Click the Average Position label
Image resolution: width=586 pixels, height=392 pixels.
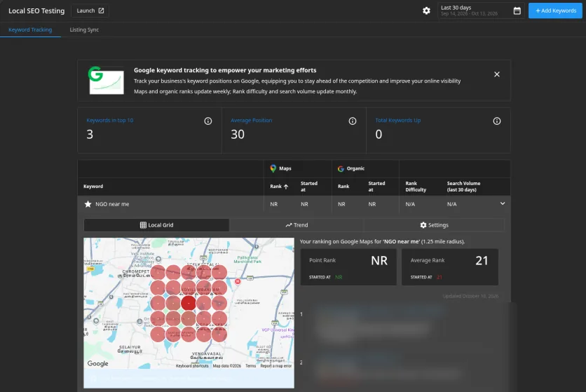251,121
